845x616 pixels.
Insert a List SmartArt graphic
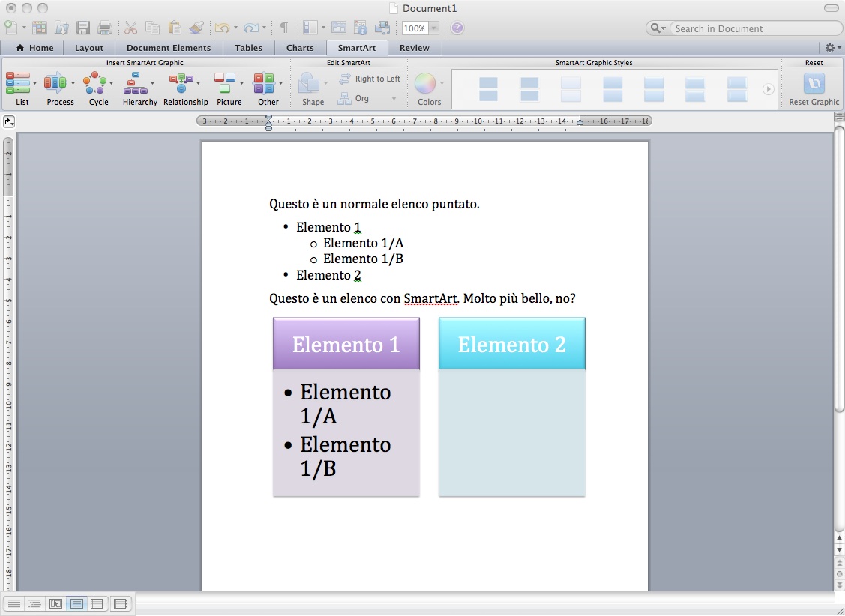point(22,89)
